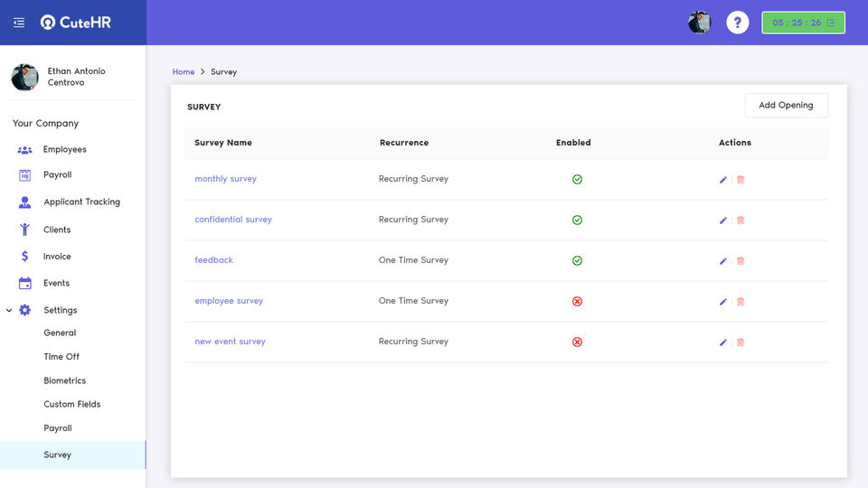Click the Invoice dollar icon
Image resolution: width=868 pixels, height=488 pixels.
[x=25, y=257]
